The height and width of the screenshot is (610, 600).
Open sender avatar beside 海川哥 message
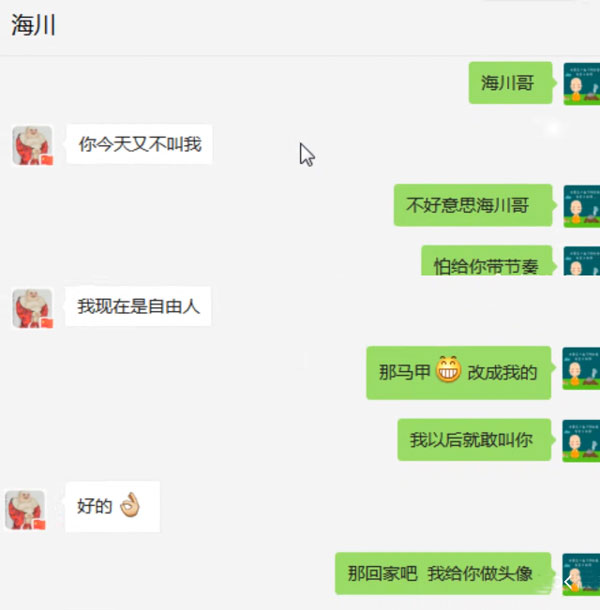[x=582, y=84]
